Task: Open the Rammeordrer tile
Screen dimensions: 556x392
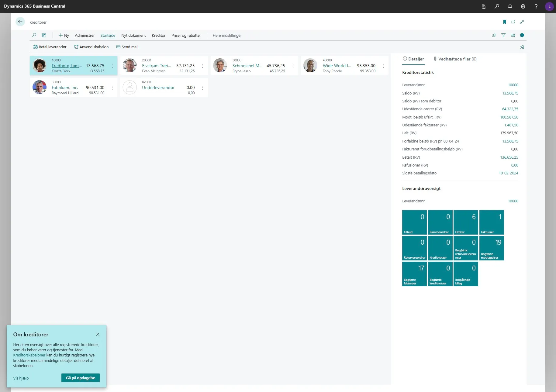Action: (440, 222)
